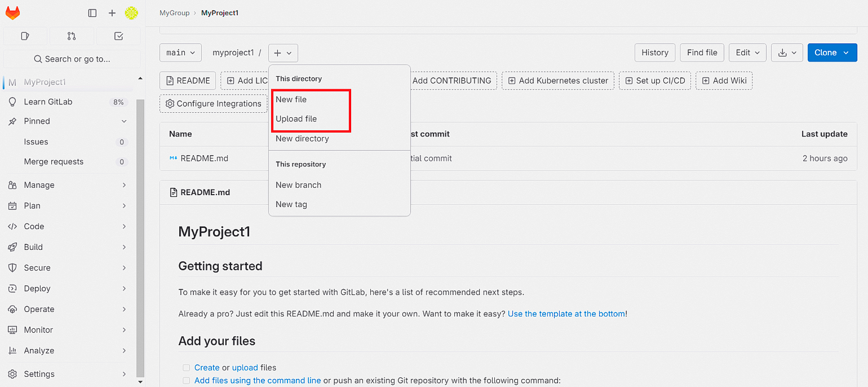The width and height of the screenshot is (868, 387).
Task: Click the README button
Action: pyautogui.click(x=188, y=81)
